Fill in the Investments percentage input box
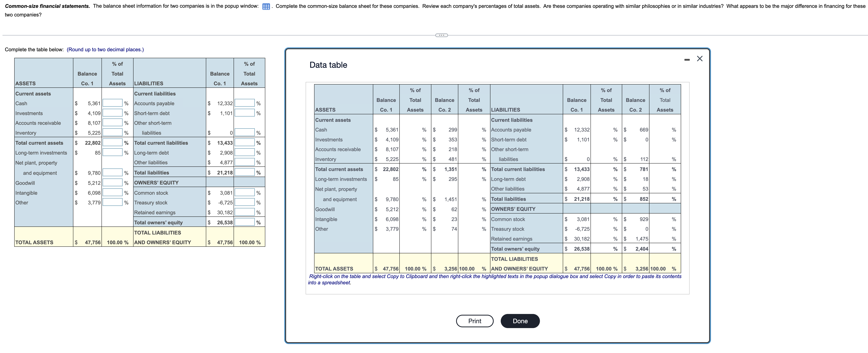Image resolution: width=868 pixels, height=353 pixels. tap(112, 113)
